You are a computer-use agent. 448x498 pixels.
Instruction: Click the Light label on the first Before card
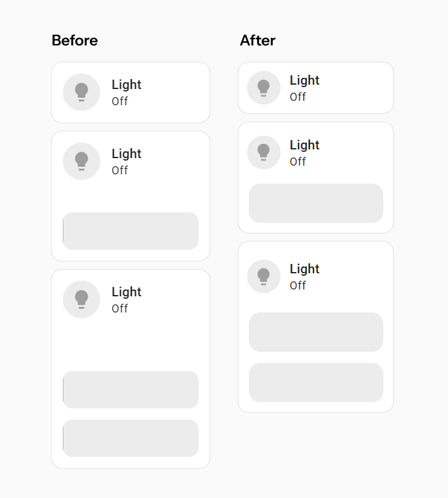click(x=126, y=85)
